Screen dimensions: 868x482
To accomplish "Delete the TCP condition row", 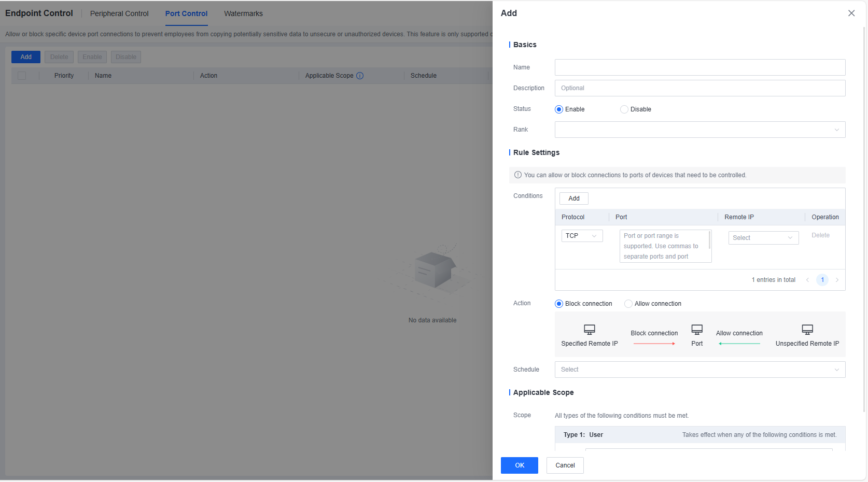I will click(x=820, y=235).
